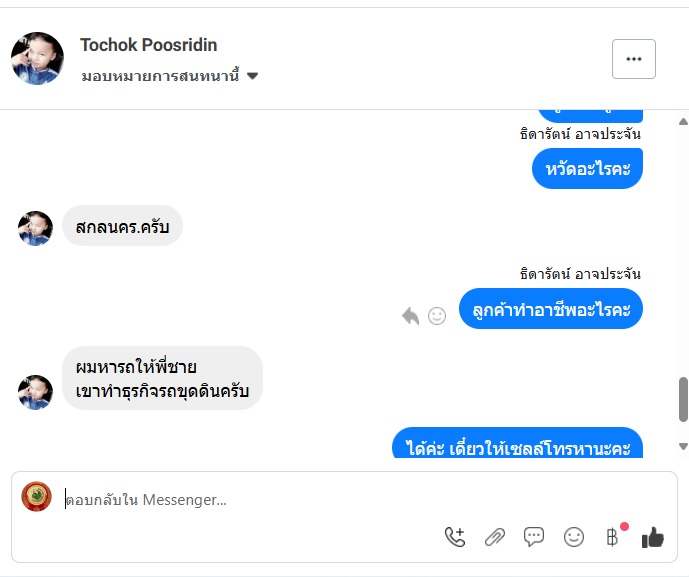This screenshot has width=689, height=577.
Task: Click the phone call icon in composer
Action: pyautogui.click(x=455, y=537)
